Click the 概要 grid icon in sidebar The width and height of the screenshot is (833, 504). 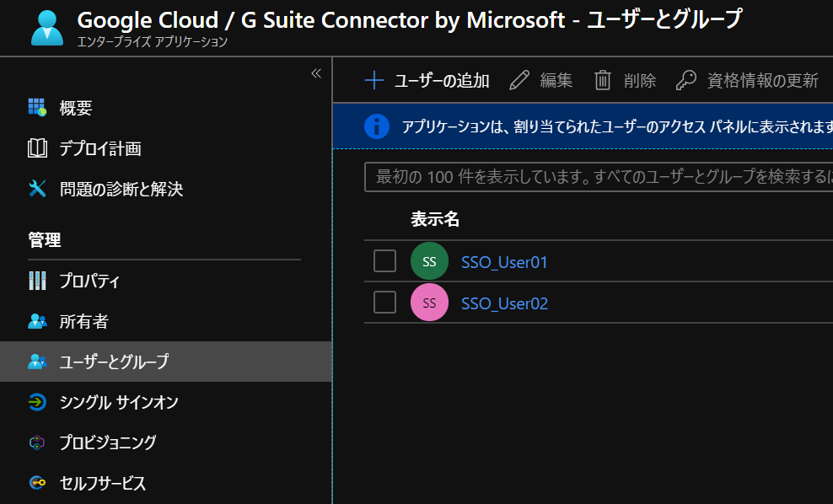(x=37, y=107)
